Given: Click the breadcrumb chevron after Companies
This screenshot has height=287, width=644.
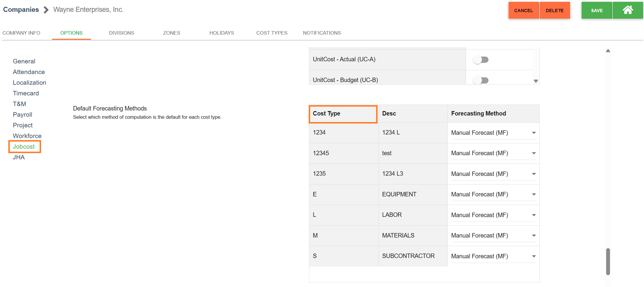Looking at the screenshot, I should 46,10.
